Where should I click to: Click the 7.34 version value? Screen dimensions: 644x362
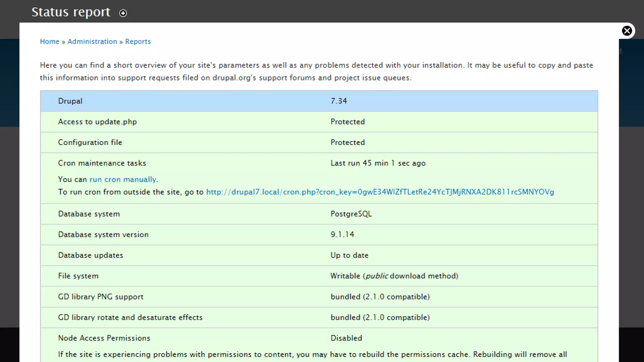pos(339,101)
